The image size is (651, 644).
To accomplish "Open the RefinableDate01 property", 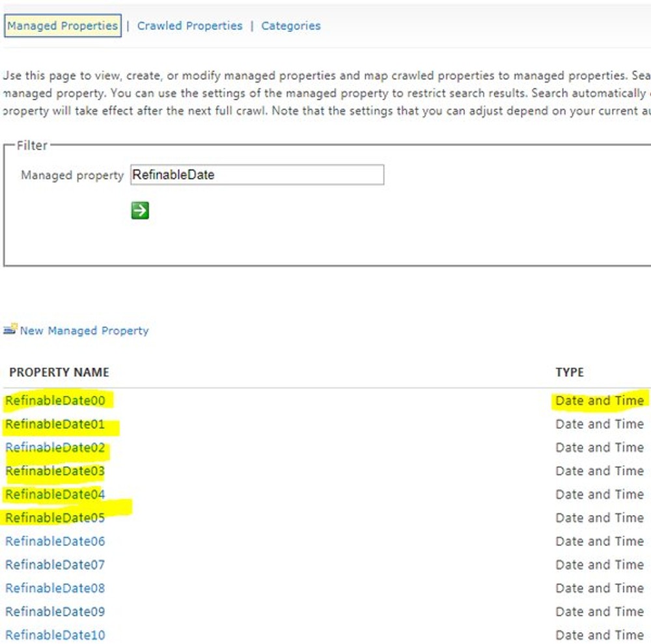I will tap(55, 424).
